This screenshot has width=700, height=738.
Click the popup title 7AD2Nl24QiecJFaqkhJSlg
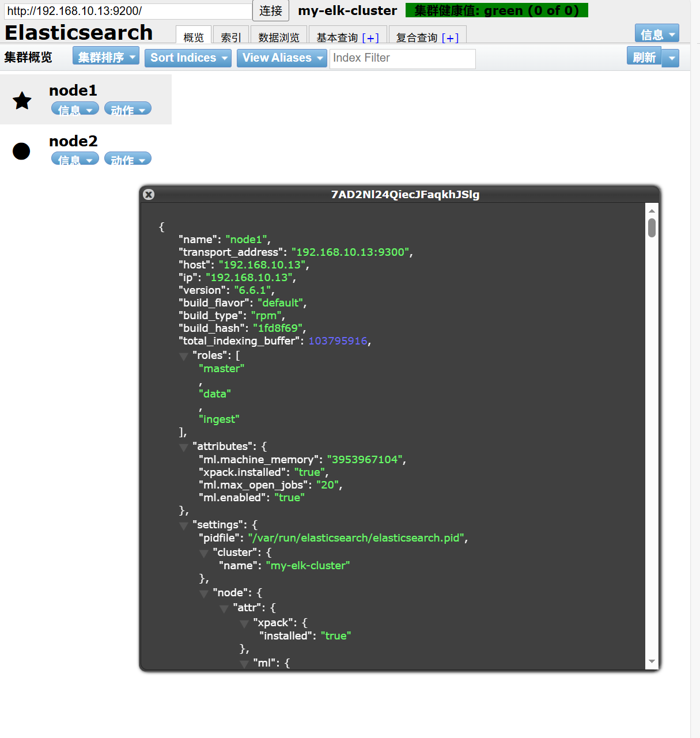coord(405,194)
